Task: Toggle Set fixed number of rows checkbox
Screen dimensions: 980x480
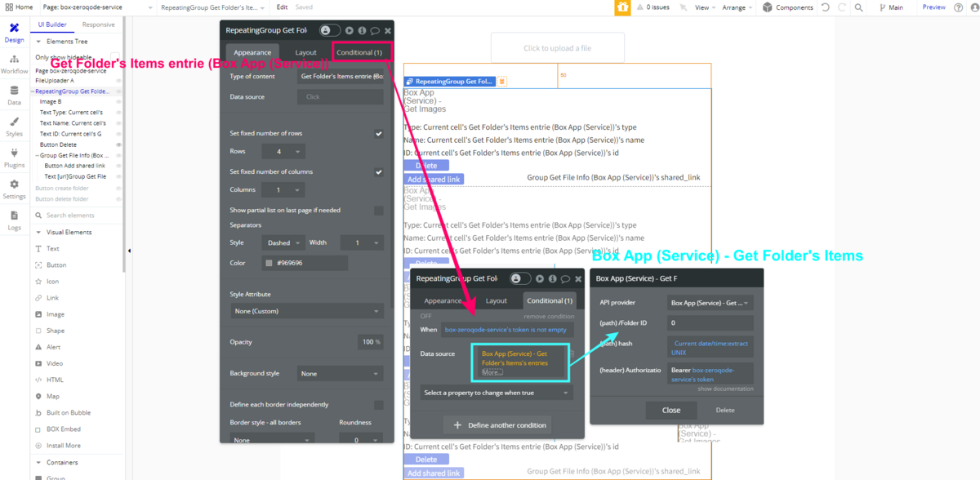Action: click(379, 133)
